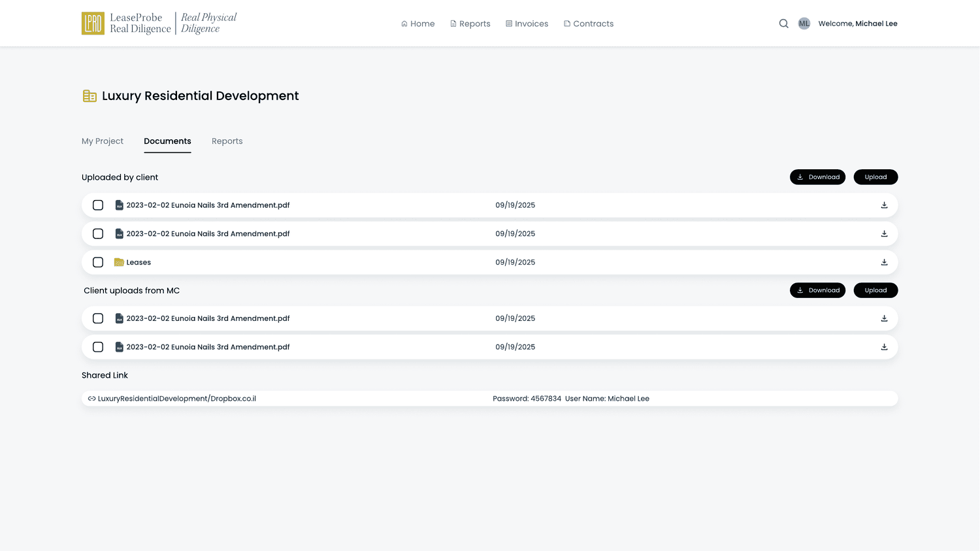Tick first file checkbox in MC uploads
Screen dimensions: 980x551
[x=98, y=318]
